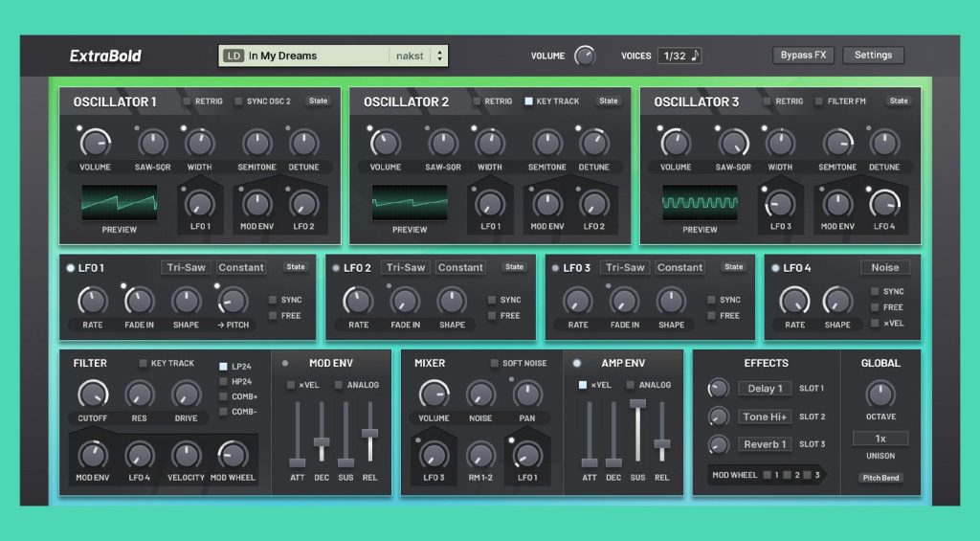Click Oscillator 3 Detune knob
980x541 pixels.
click(883, 144)
